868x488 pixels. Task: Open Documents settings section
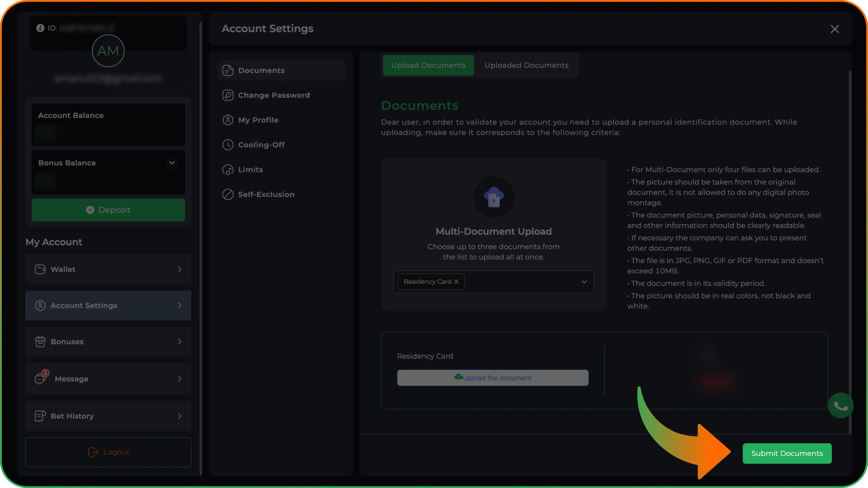tap(281, 70)
